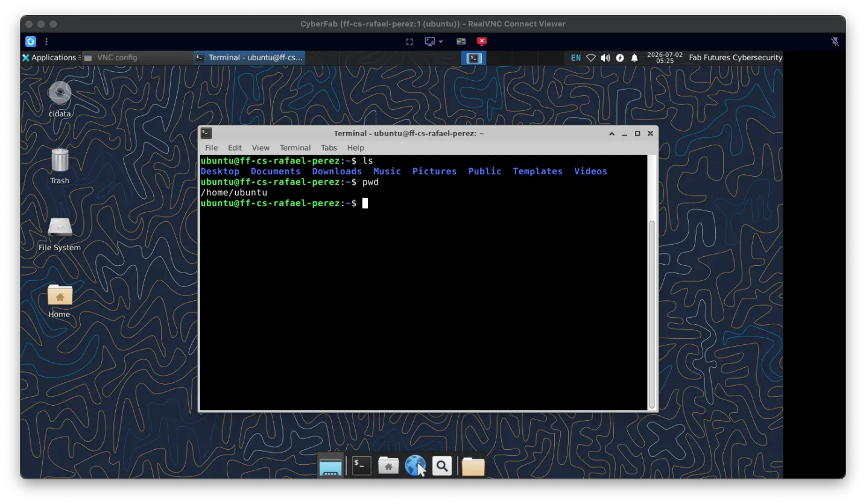Image resolution: width=866 pixels, height=504 pixels.
Task: Toggle the VNC toolbar pin icon
Action: tap(835, 42)
